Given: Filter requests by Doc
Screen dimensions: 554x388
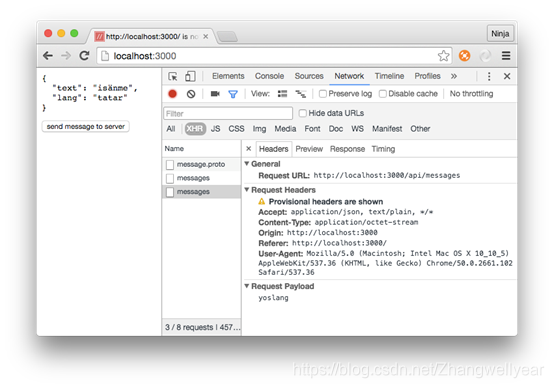Looking at the screenshot, I should point(336,129).
